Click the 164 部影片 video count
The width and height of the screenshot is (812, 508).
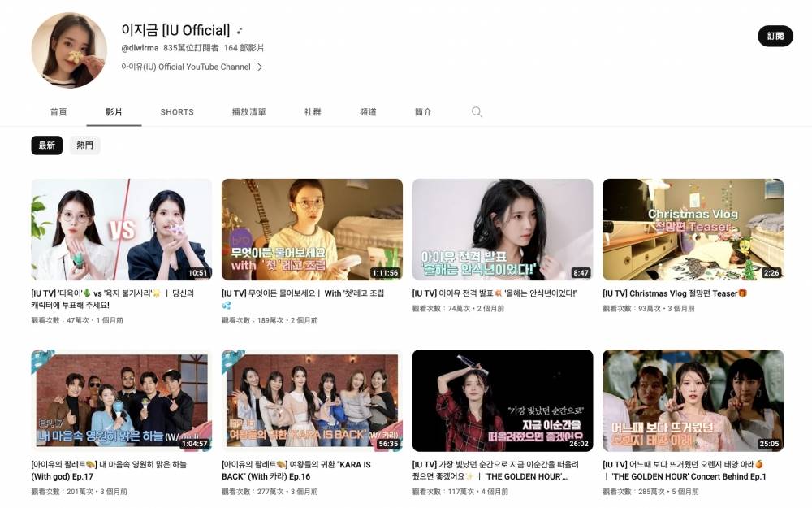244,48
